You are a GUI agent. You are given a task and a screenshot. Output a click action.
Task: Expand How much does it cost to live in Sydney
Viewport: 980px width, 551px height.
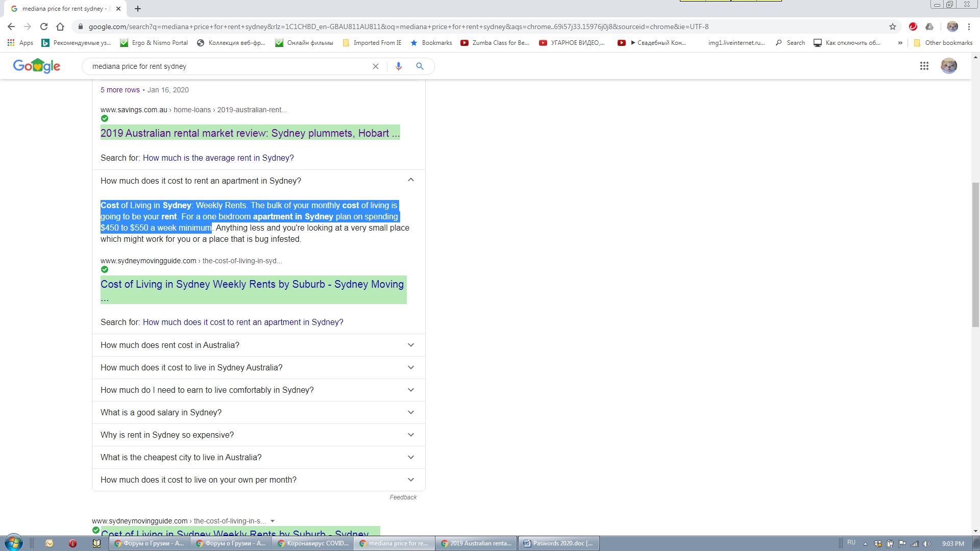[x=258, y=368]
